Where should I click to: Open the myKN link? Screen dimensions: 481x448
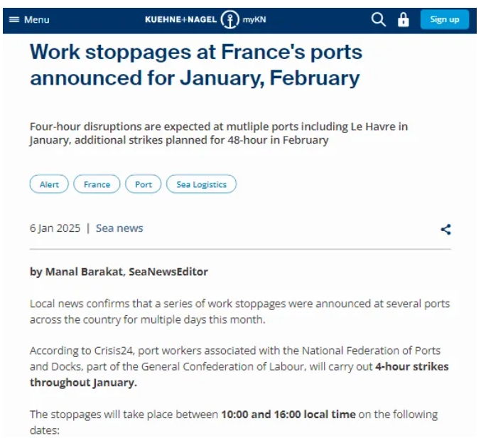[254, 20]
